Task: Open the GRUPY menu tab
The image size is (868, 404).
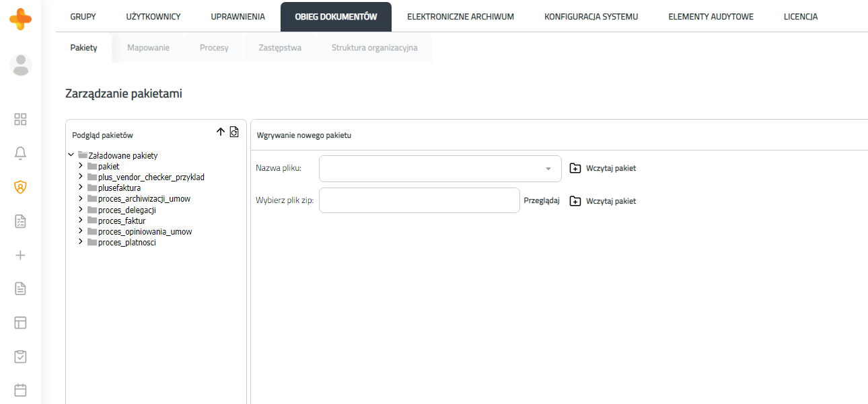Action: point(83,17)
